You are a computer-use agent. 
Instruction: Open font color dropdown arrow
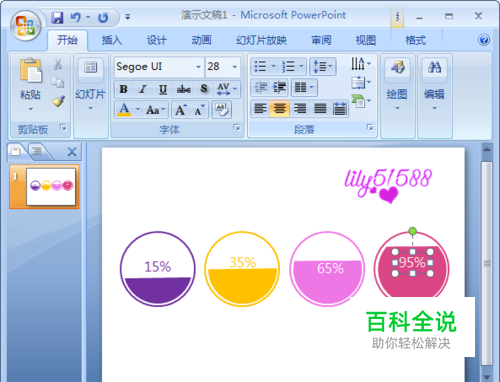(138, 109)
